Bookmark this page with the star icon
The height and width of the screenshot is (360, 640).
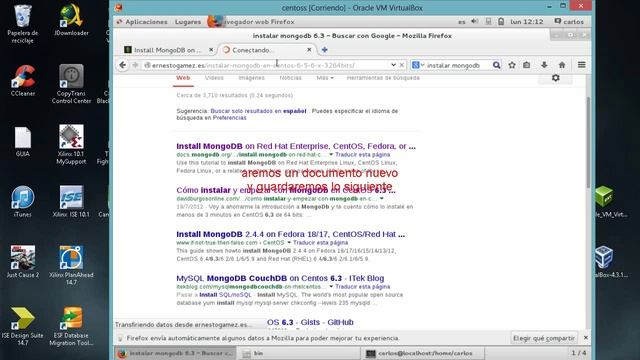[x=512, y=65]
